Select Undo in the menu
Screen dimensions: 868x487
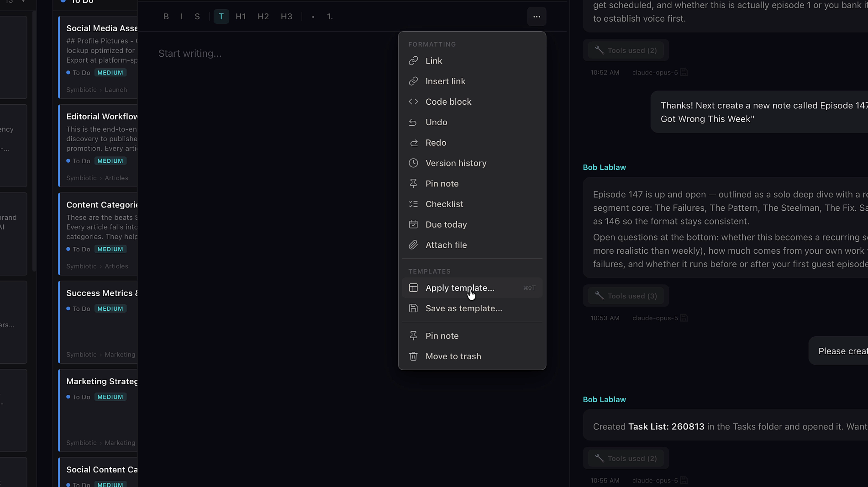click(x=472, y=122)
